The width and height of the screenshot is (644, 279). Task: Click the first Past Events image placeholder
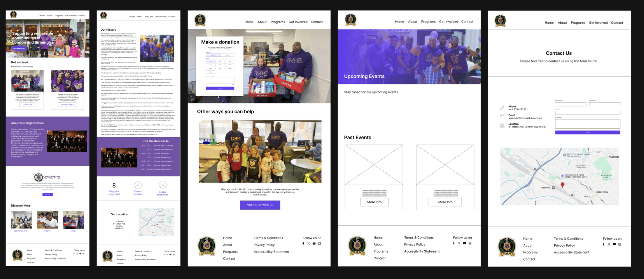[x=374, y=165]
